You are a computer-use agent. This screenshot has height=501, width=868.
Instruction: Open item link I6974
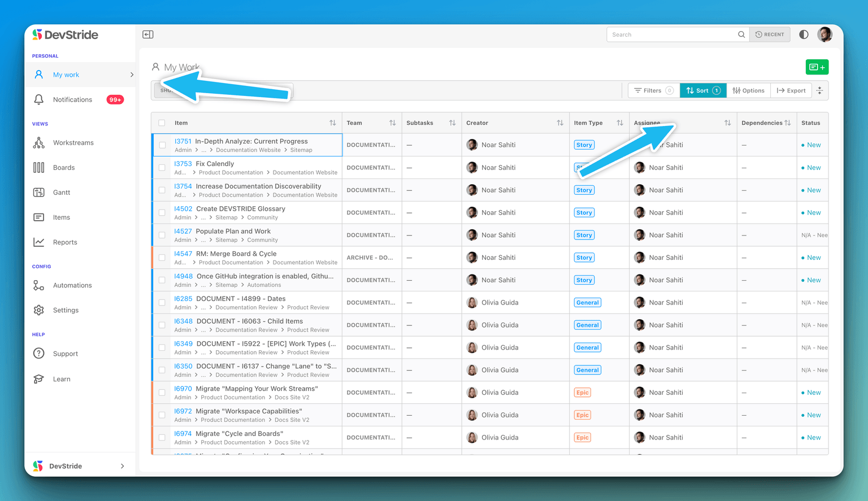coord(183,434)
